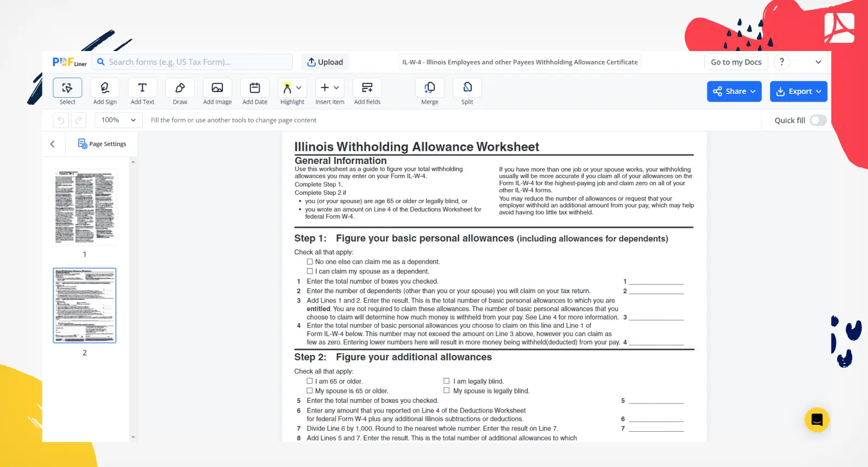868x467 pixels.
Task: Open the Share dropdown
Action: [x=734, y=91]
